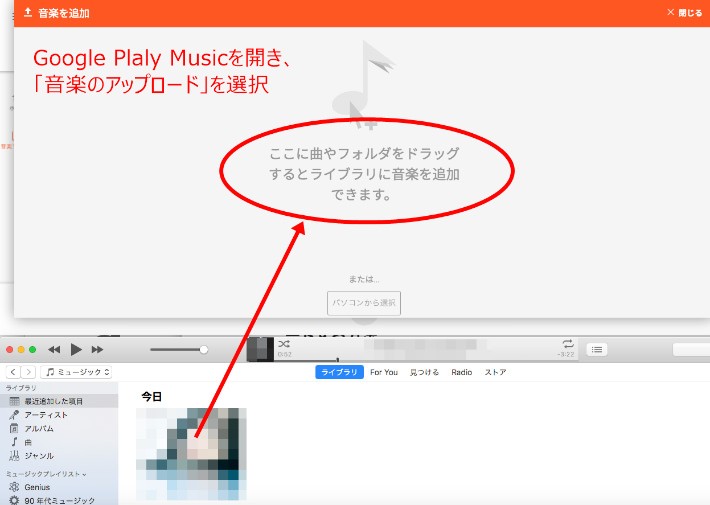The width and height of the screenshot is (710, 505).
Task: Open the 90 年代ミュージック playlist
Action: pos(59,500)
